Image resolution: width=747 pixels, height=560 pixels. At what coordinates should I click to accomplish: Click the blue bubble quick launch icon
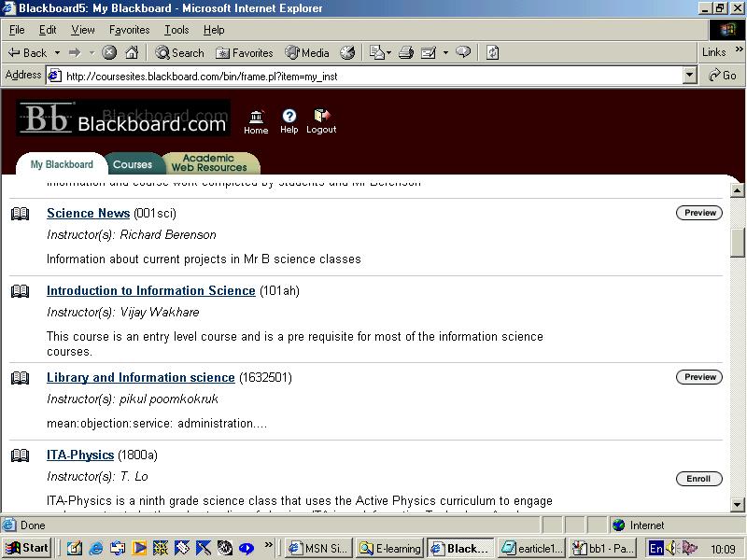pos(247,549)
